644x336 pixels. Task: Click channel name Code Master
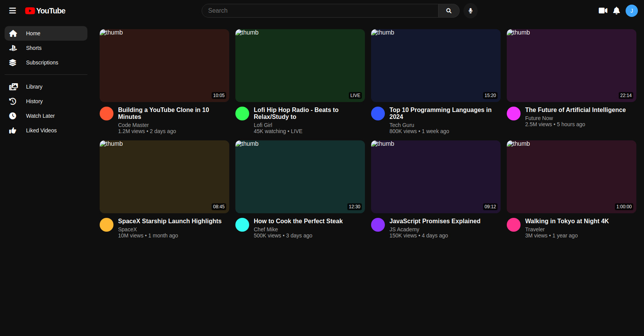tap(133, 125)
